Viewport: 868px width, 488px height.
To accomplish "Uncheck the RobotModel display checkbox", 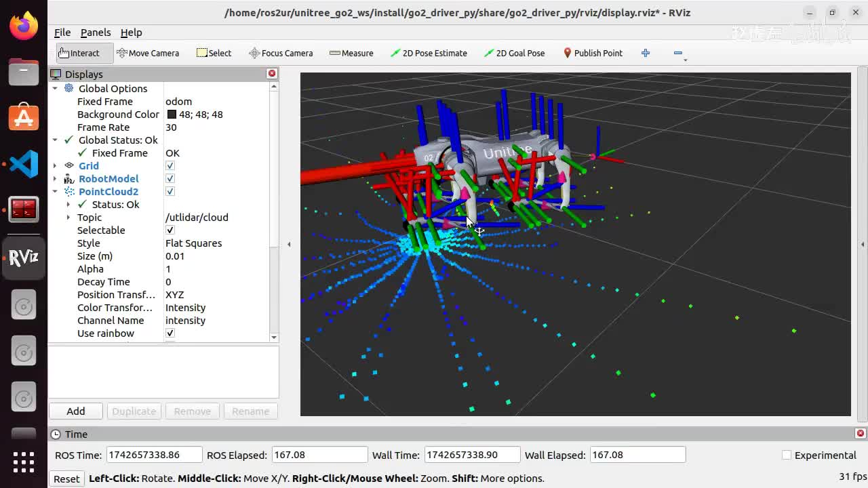I will point(170,179).
